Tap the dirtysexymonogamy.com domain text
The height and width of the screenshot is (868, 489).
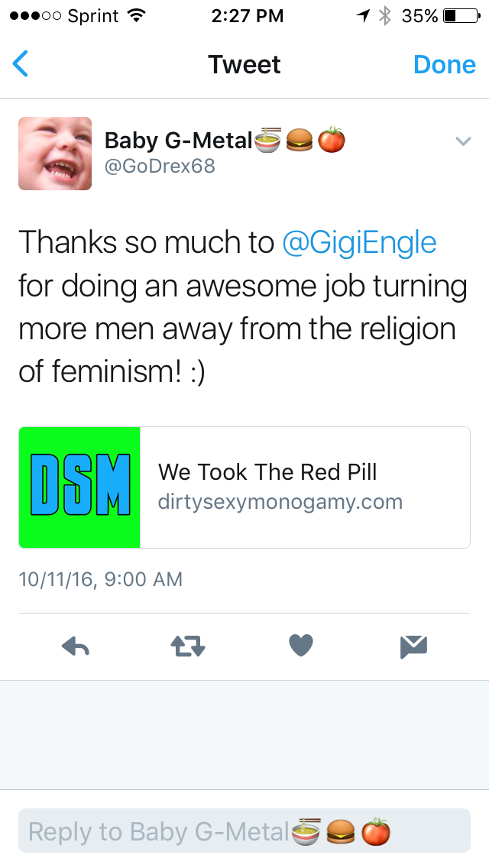tap(280, 502)
